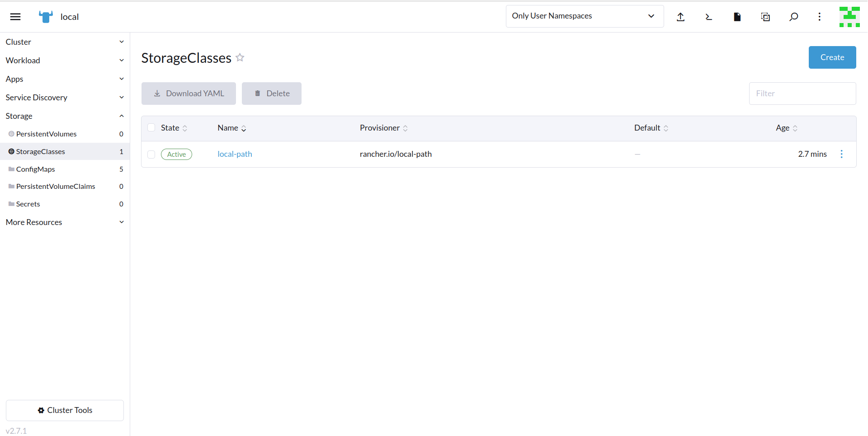Click the Download KubeConfig file icon
Viewport: 868px width, 436px height.
point(737,17)
